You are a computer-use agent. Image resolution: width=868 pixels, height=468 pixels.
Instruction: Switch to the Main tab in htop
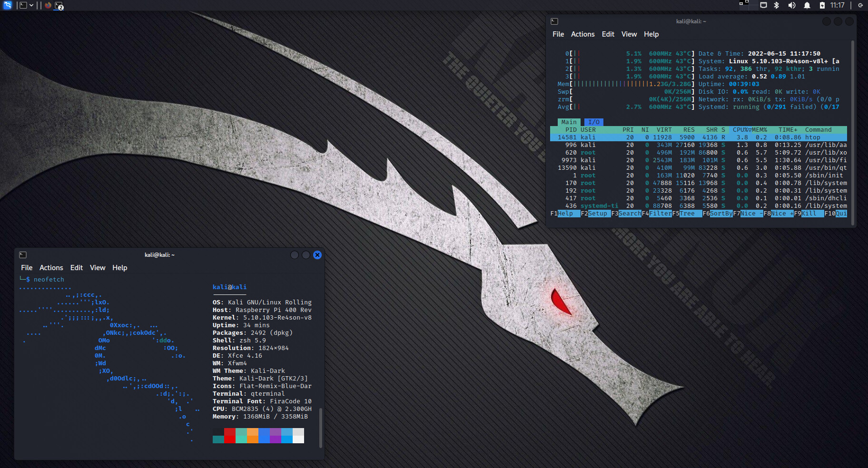point(569,122)
